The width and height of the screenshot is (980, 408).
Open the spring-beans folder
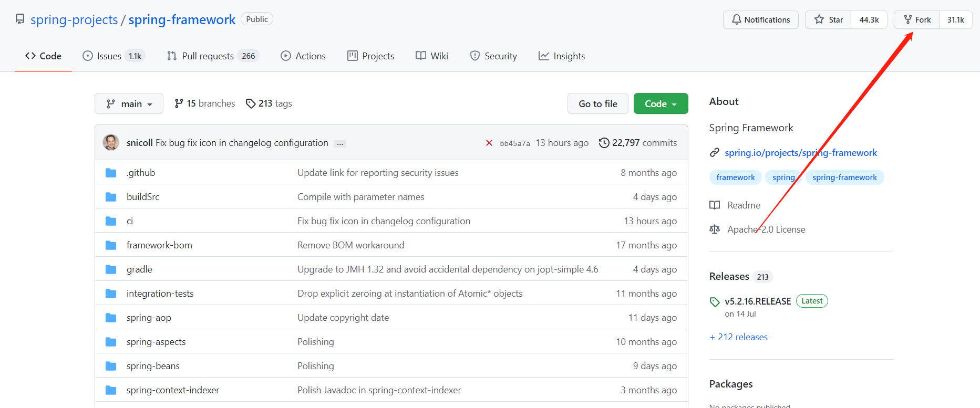153,365
